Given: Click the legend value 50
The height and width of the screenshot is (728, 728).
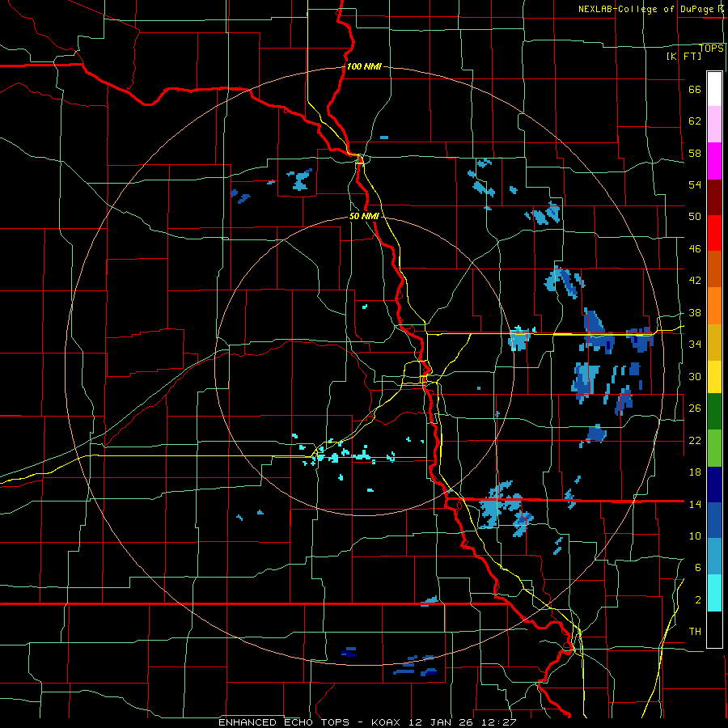Looking at the screenshot, I should tap(695, 216).
